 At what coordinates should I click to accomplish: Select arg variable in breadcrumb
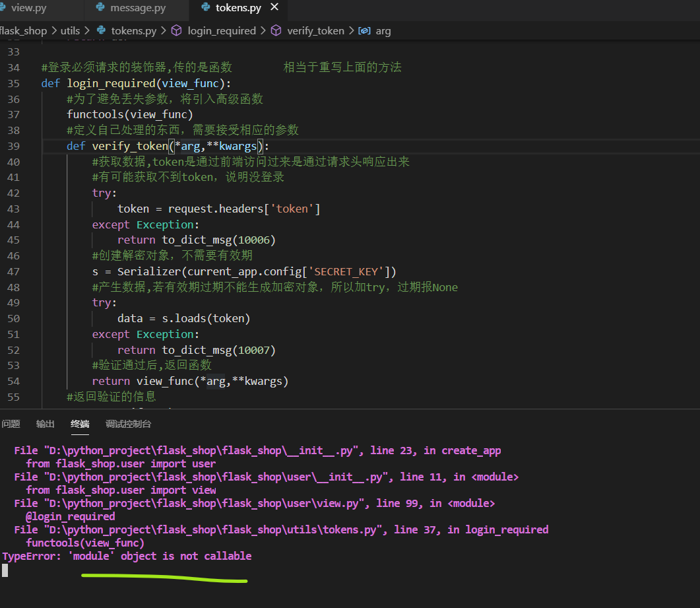pos(383,31)
